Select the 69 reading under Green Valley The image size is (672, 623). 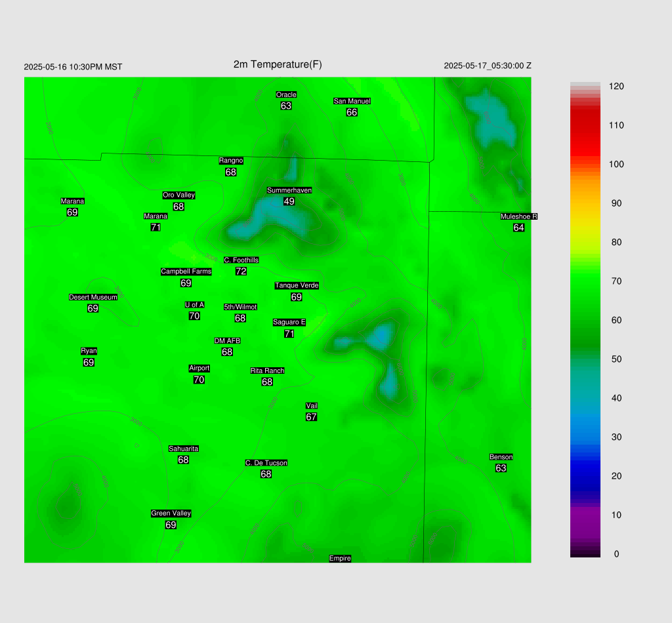click(x=171, y=525)
